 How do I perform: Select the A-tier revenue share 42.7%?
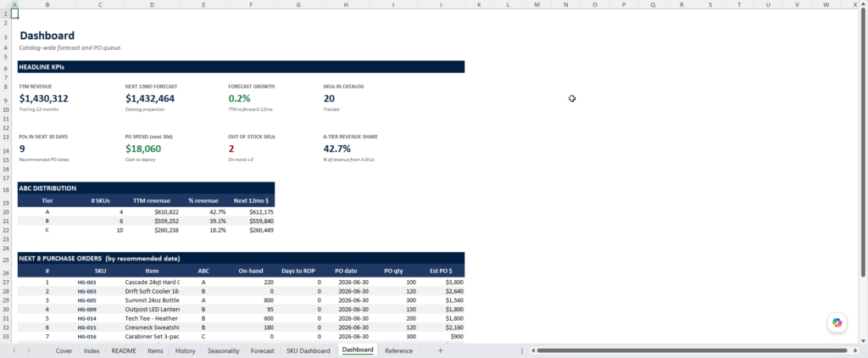coord(337,148)
